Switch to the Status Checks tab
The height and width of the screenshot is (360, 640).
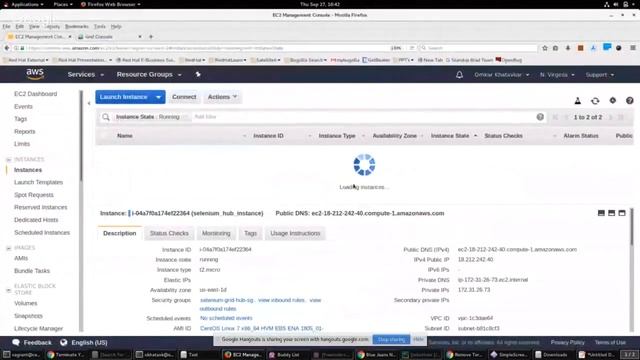tap(169, 233)
